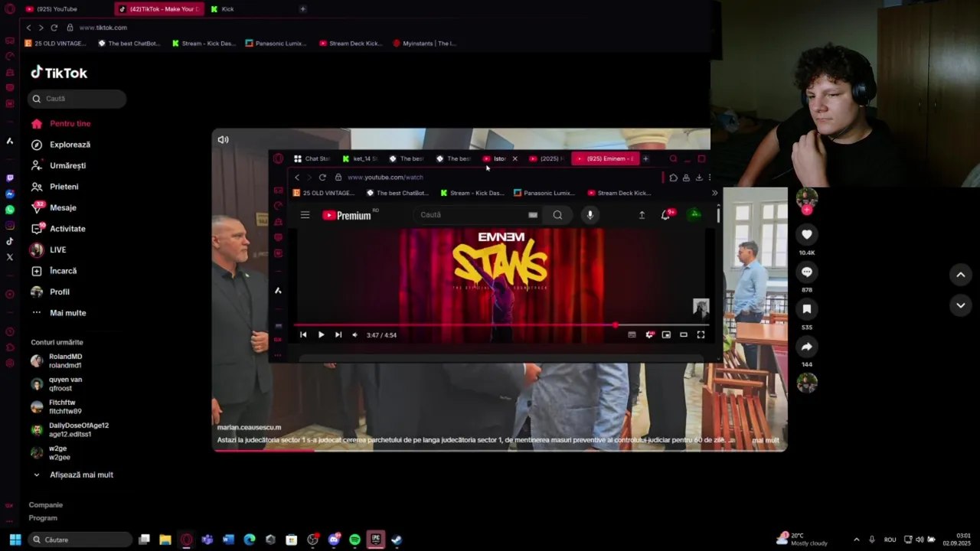The height and width of the screenshot is (551, 980).
Task: Open 25 OLD VINTAGE bookmark
Action: (x=55, y=44)
